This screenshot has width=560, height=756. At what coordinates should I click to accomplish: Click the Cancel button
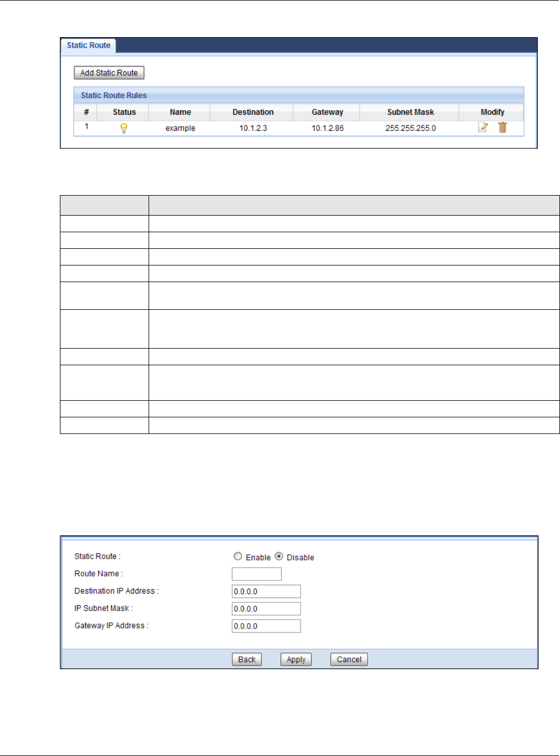[x=349, y=660]
